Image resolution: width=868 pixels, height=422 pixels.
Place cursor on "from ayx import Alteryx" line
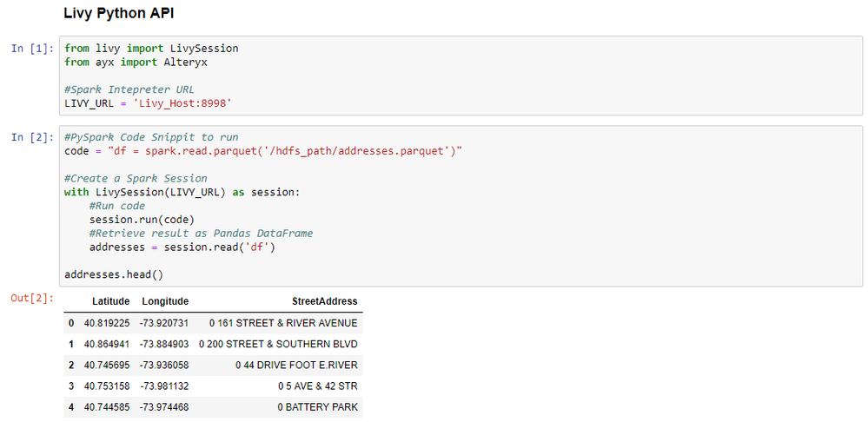tap(136, 63)
